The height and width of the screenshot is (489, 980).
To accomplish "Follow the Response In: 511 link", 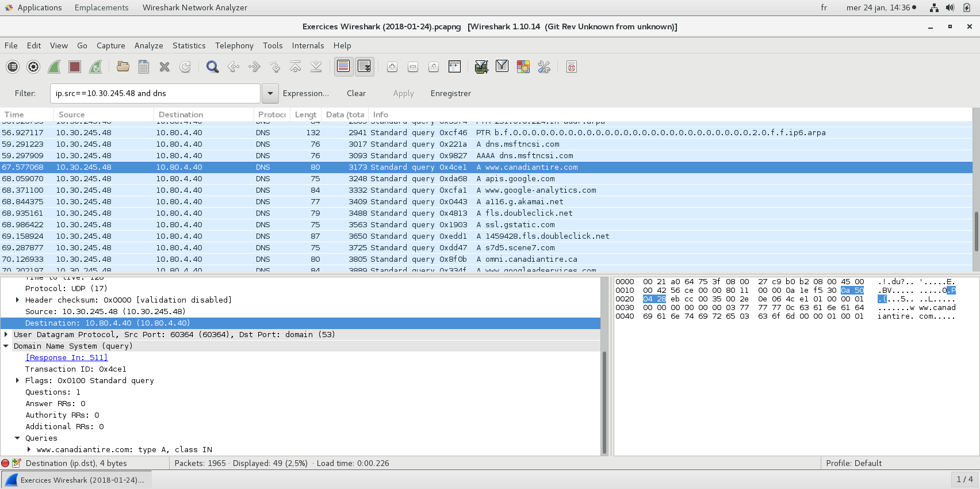I will point(67,358).
